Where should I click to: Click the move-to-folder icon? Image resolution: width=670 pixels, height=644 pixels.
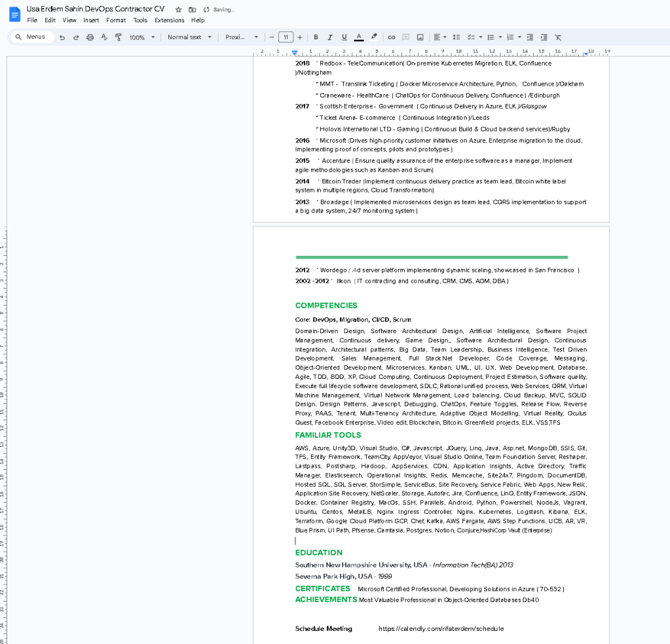(x=193, y=9)
